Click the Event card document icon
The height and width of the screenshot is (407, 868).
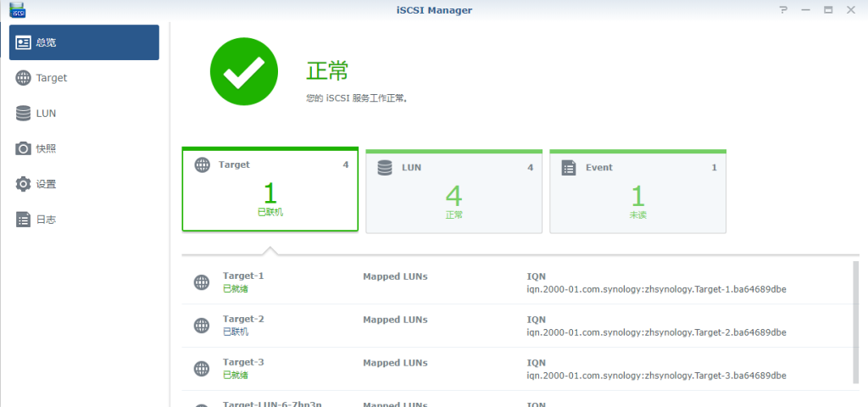pyautogui.click(x=569, y=168)
